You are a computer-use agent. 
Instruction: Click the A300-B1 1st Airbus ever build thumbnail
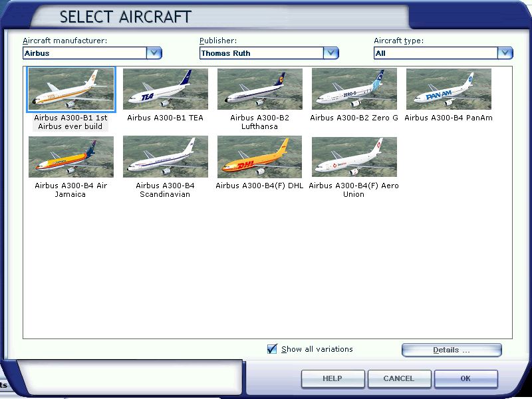(70, 89)
